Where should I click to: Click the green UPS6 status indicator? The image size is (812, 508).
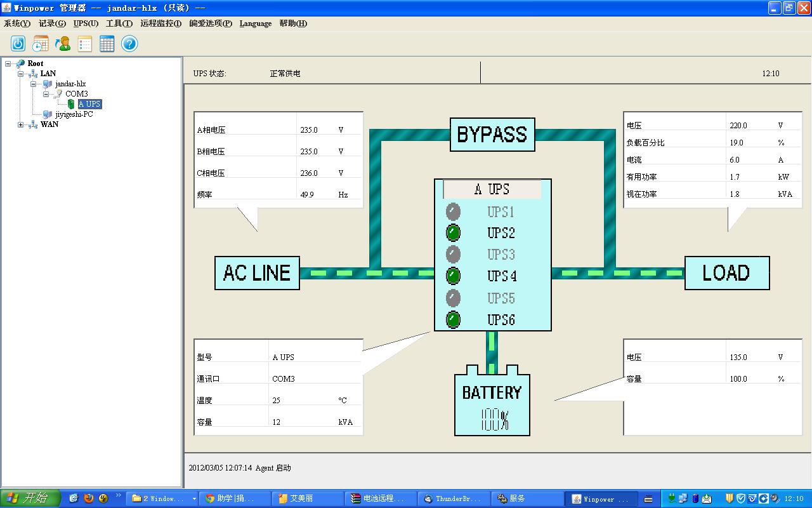pos(453,319)
